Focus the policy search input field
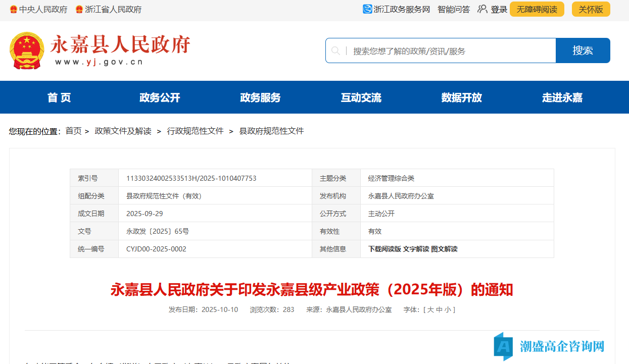This screenshot has height=364, width=629. [x=450, y=50]
